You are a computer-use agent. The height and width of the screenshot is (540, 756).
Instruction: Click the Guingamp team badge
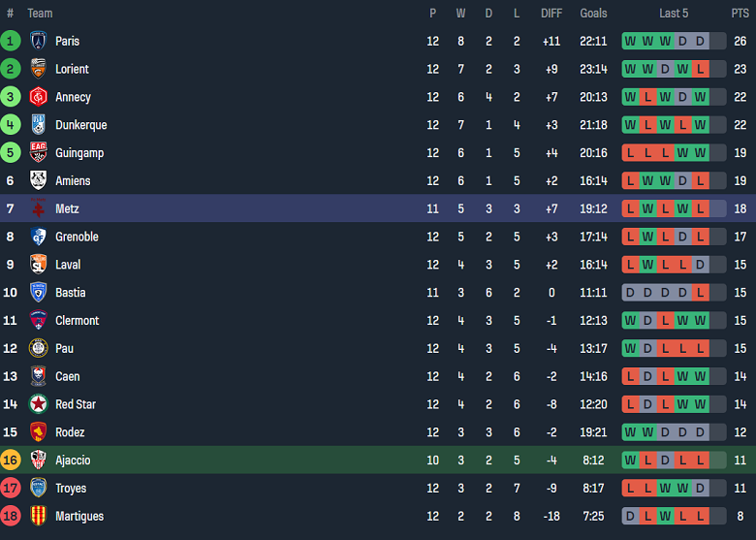tap(39, 153)
